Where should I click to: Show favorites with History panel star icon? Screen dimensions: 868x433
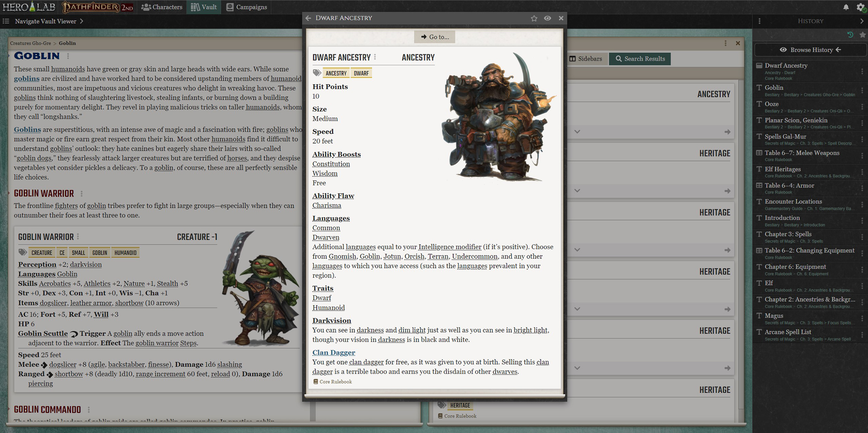click(x=862, y=35)
